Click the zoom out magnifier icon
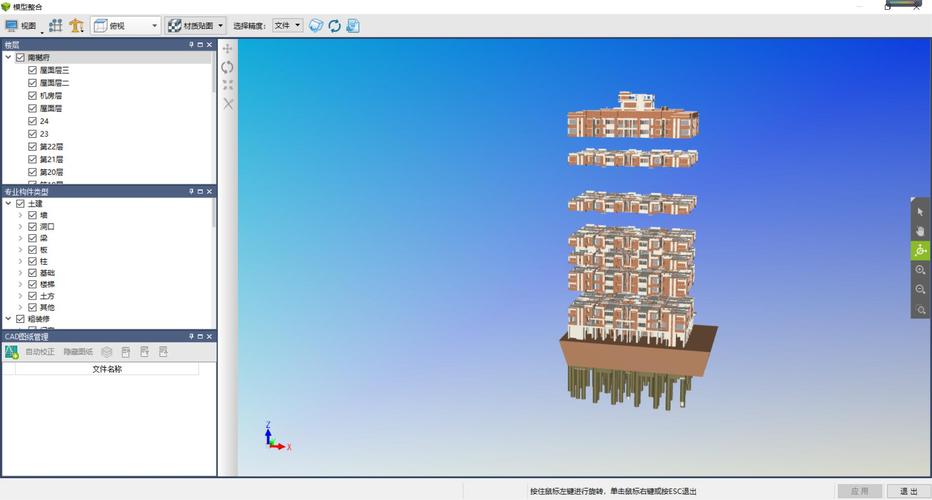Viewport: 932px width, 500px height. point(920,290)
